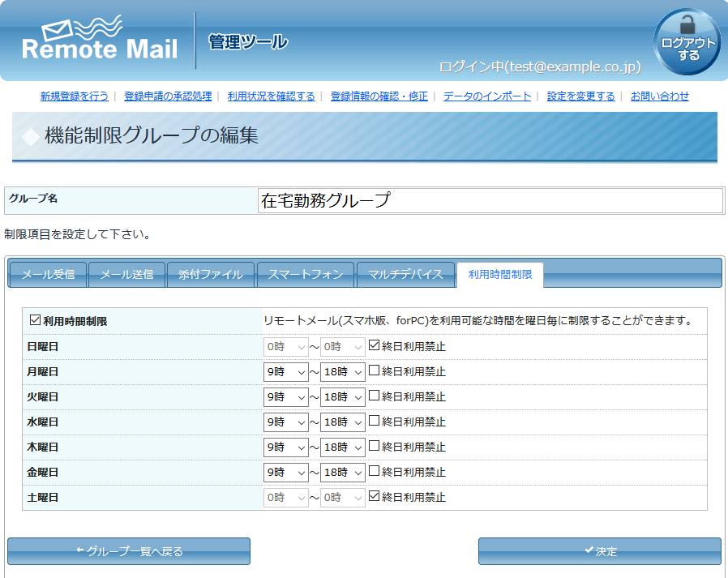Click 日曜日 disabled start time dropdown
Screen dimensions: 728x578
click(285, 347)
